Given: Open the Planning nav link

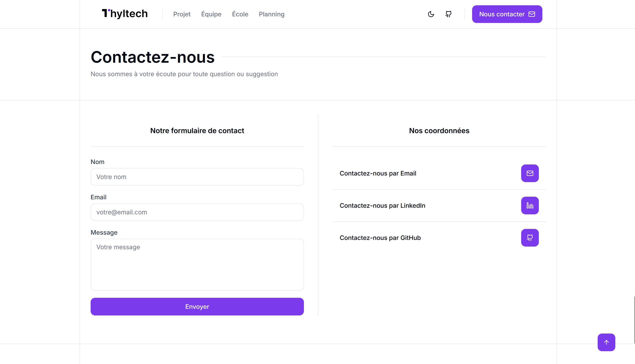Looking at the screenshot, I should (x=271, y=14).
